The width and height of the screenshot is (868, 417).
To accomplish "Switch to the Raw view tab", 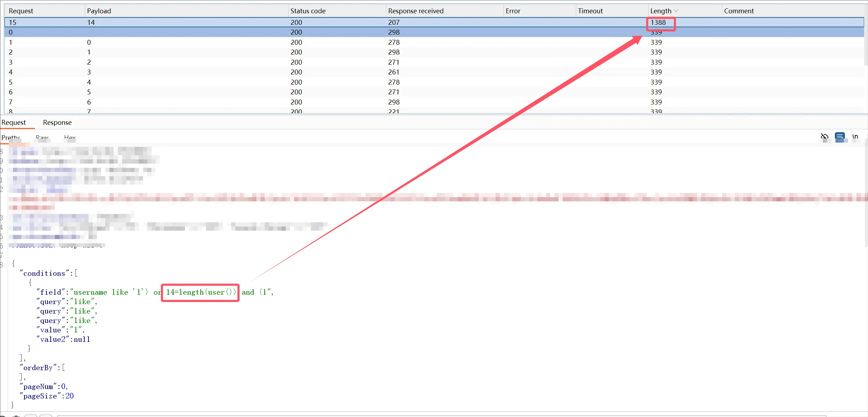I will (42, 137).
